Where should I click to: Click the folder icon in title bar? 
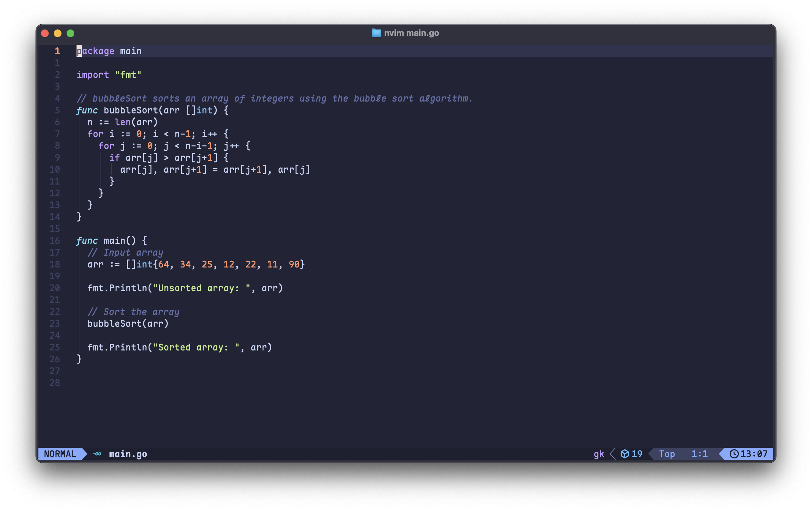376,33
